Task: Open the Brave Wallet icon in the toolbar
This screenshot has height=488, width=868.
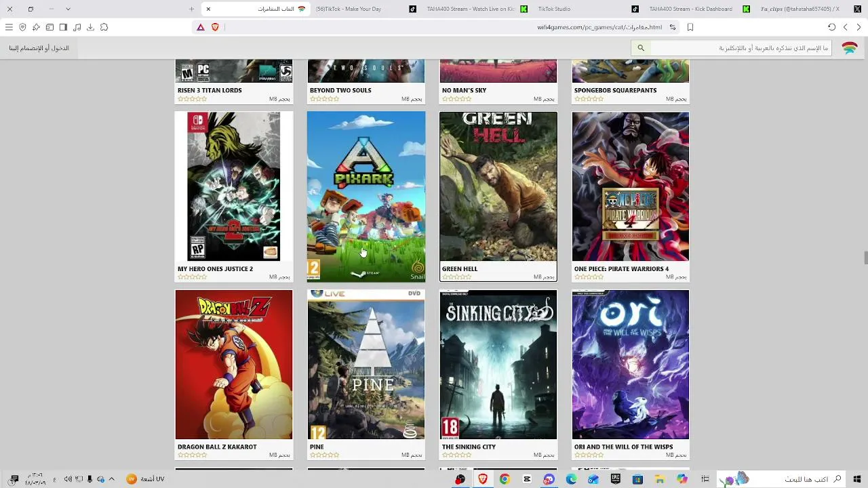Action: 50,27
